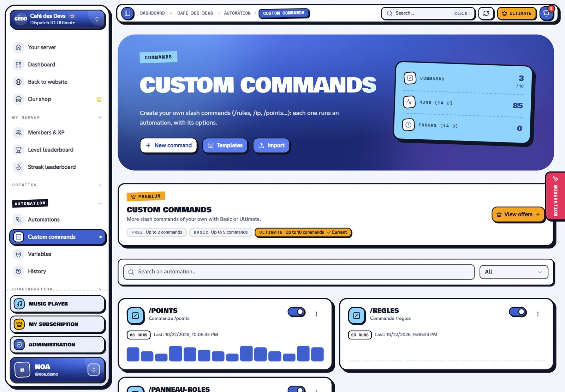Image resolution: width=565 pixels, height=392 pixels.
Task: Open the Templates button
Action: click(225, 145)
